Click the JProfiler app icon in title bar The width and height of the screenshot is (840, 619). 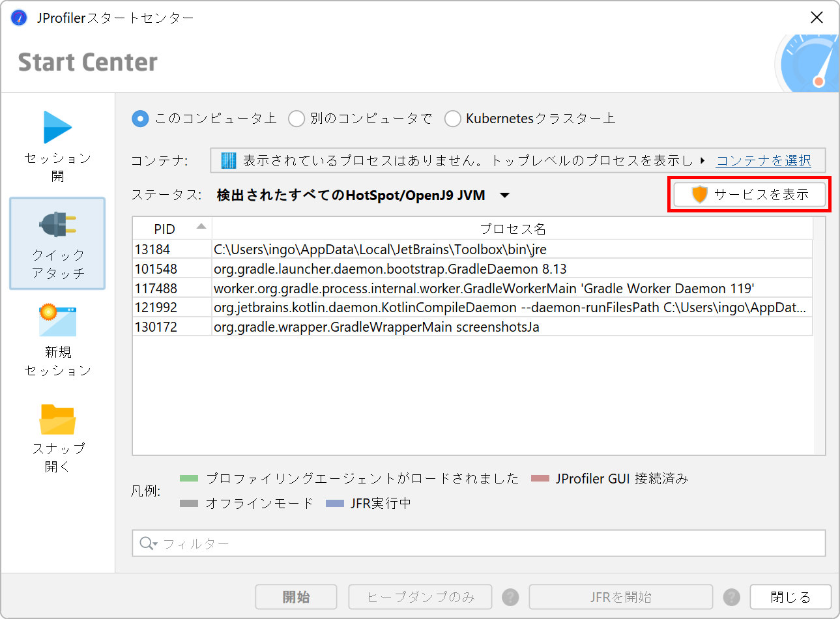tap(19, 18)
